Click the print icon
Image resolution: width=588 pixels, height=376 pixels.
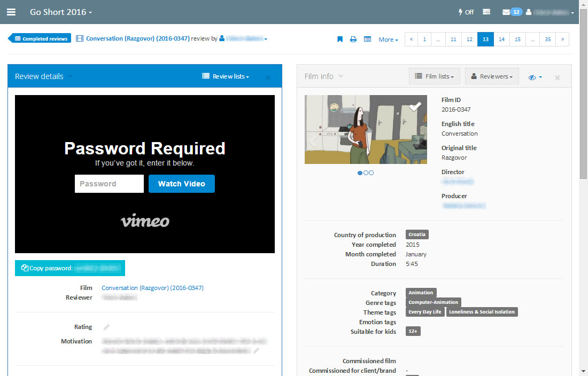353,40
